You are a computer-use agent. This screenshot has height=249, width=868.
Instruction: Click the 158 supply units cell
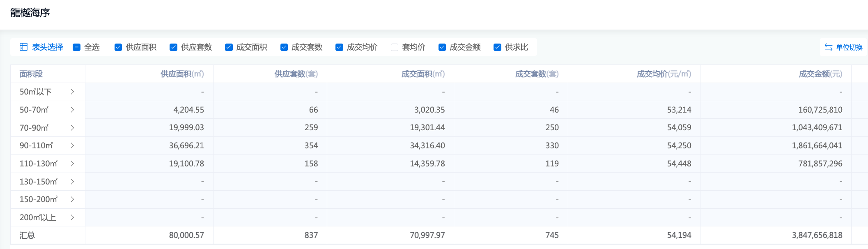tap(311, 164)
